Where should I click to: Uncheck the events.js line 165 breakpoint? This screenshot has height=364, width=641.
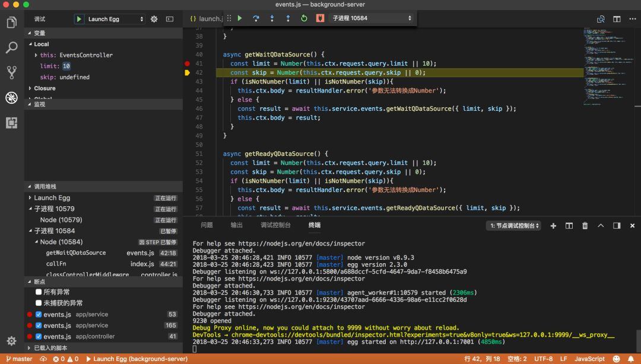(x=39, y=325)
